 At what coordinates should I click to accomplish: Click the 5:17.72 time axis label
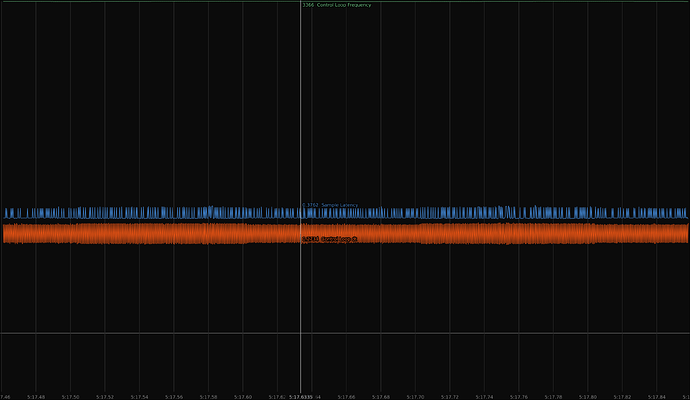click(450, 397)
